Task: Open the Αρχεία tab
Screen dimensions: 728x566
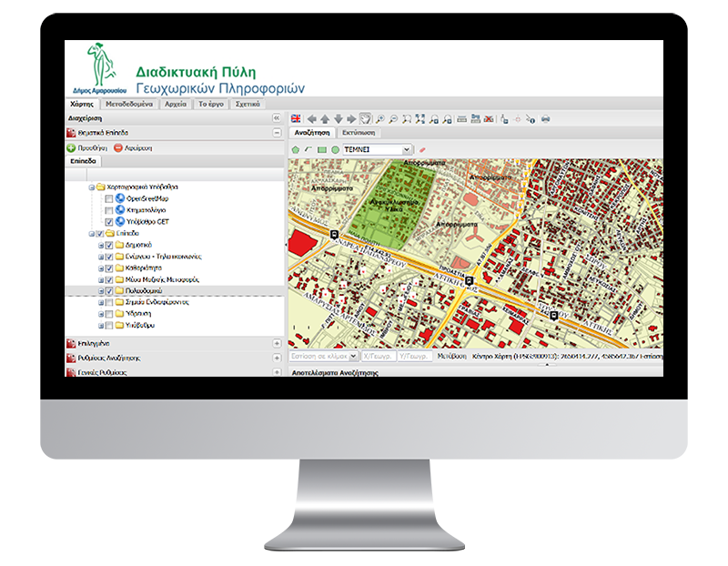Action: click(176, 104)
